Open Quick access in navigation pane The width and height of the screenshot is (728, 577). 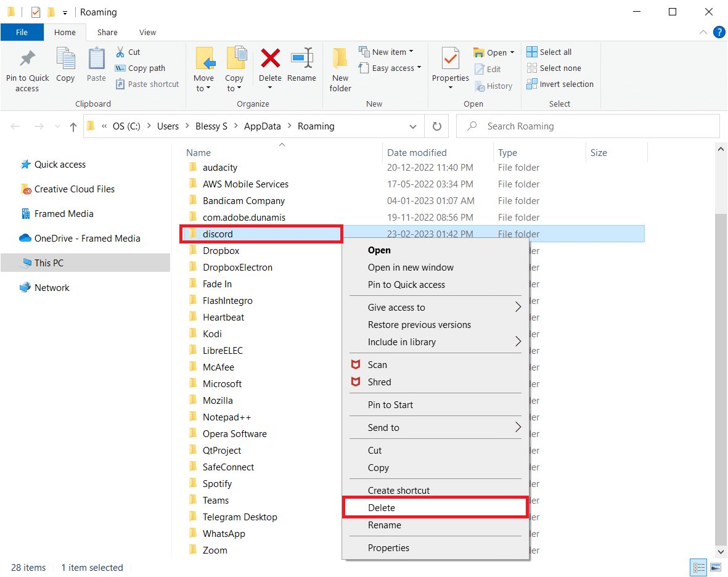coord(60,165)
